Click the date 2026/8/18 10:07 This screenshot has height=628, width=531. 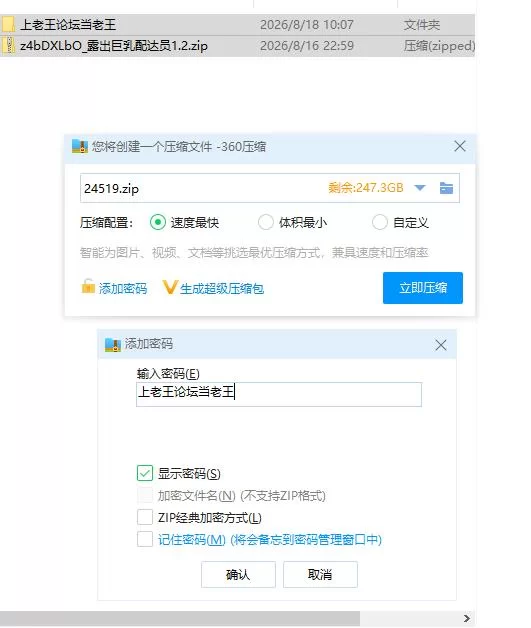coord(307,25)
